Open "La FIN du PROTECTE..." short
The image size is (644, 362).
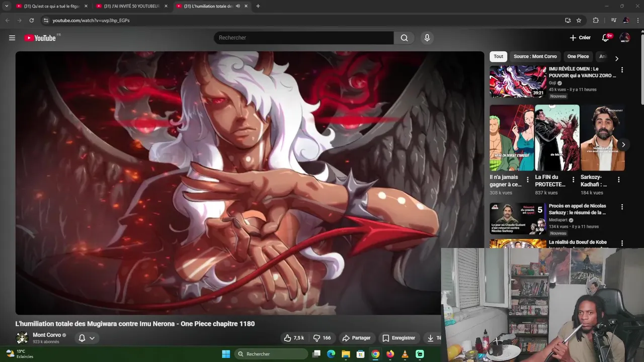pyautogui.click(x=557, y=138)
